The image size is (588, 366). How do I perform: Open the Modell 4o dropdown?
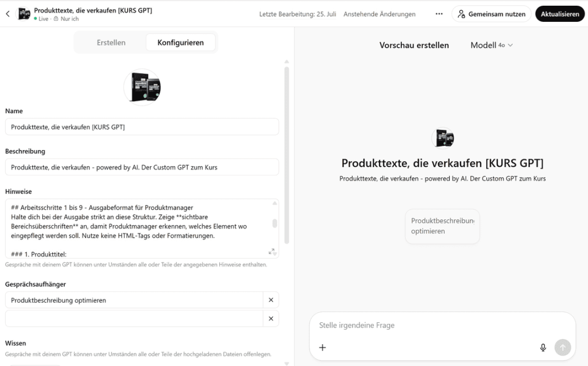[x=492, y=45]
